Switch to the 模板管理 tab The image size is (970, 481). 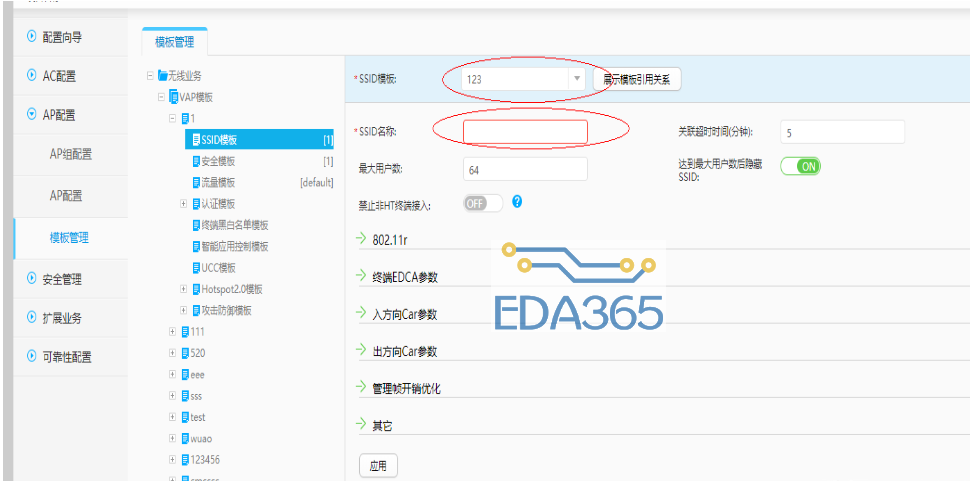point(174,42)
